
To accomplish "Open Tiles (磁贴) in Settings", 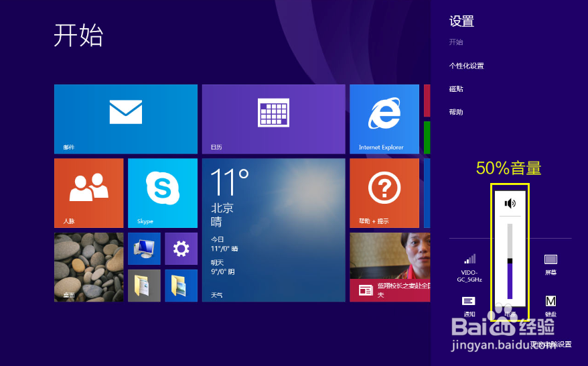I will (x=456, y=89).
